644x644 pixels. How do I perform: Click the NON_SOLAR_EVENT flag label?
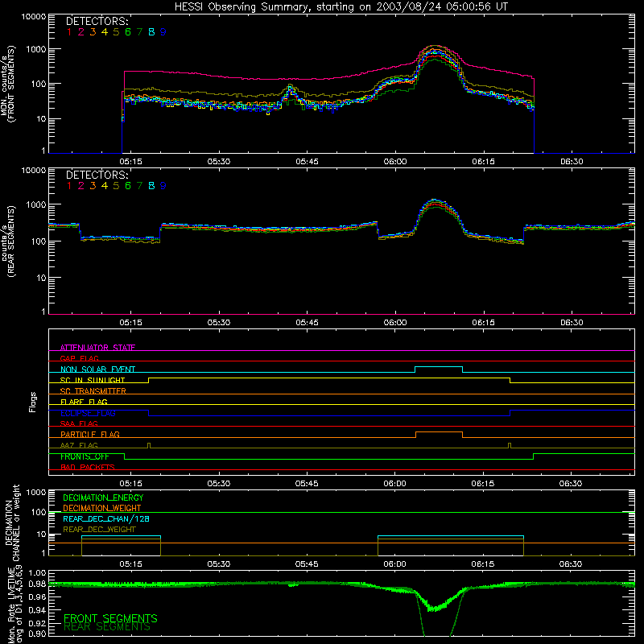97,369
